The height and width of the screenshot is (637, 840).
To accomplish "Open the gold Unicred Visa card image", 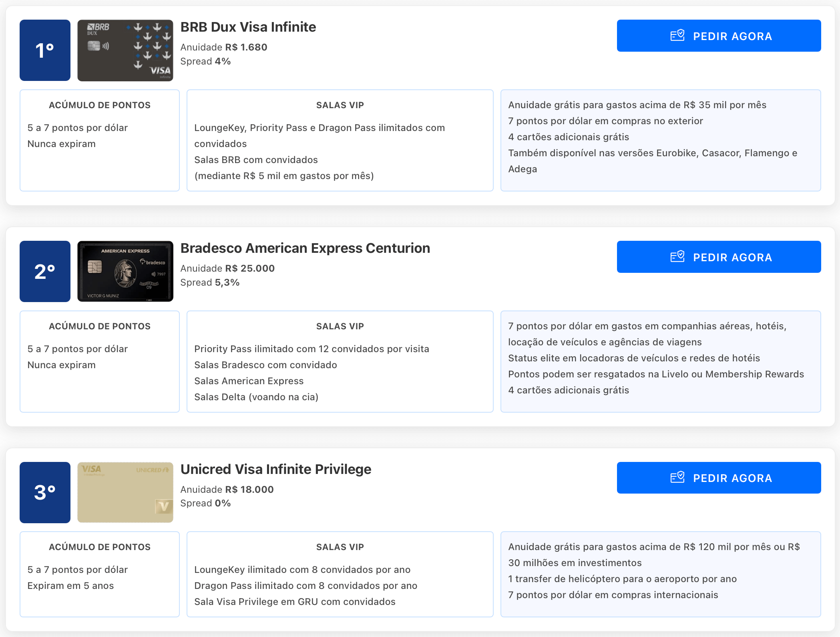I will point(125,492).
